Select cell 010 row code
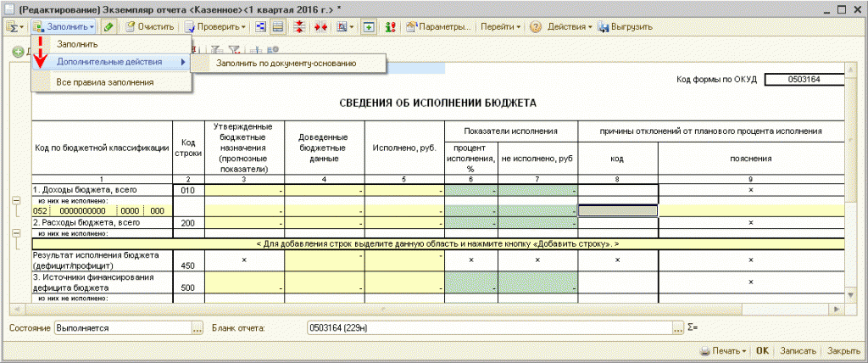Viewport: 868px width, 363px height. pos(188,191)
